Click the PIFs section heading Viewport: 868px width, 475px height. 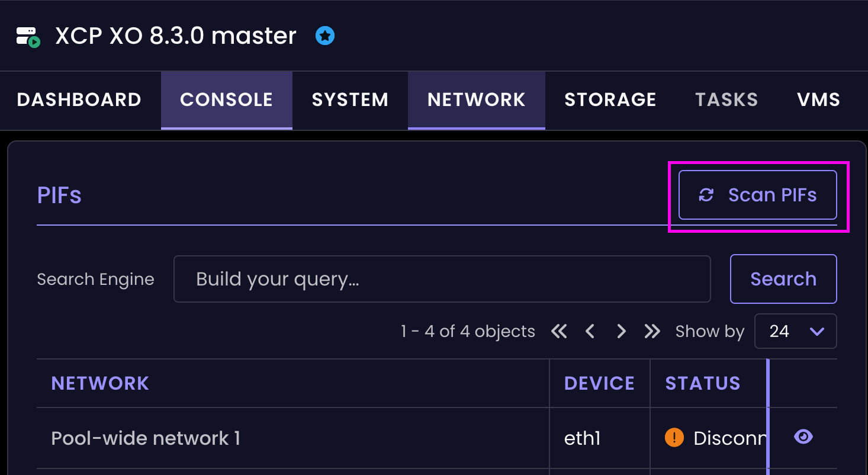59,195
